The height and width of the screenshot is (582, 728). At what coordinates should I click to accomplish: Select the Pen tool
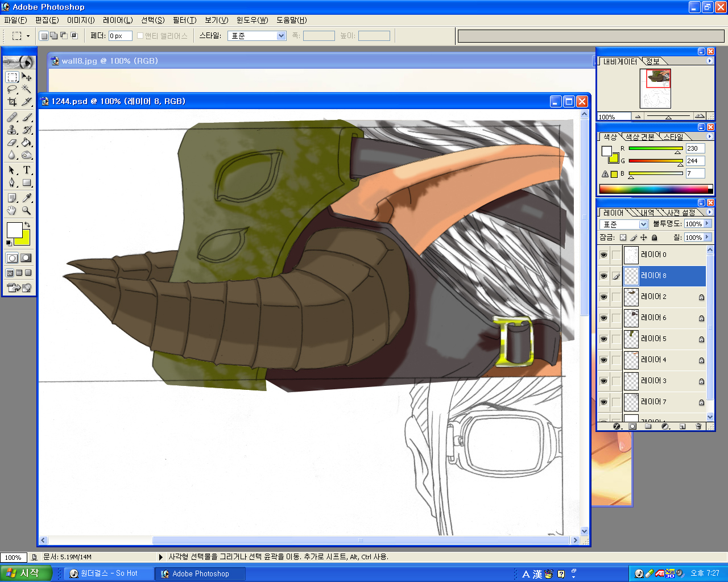click(12, 182)
